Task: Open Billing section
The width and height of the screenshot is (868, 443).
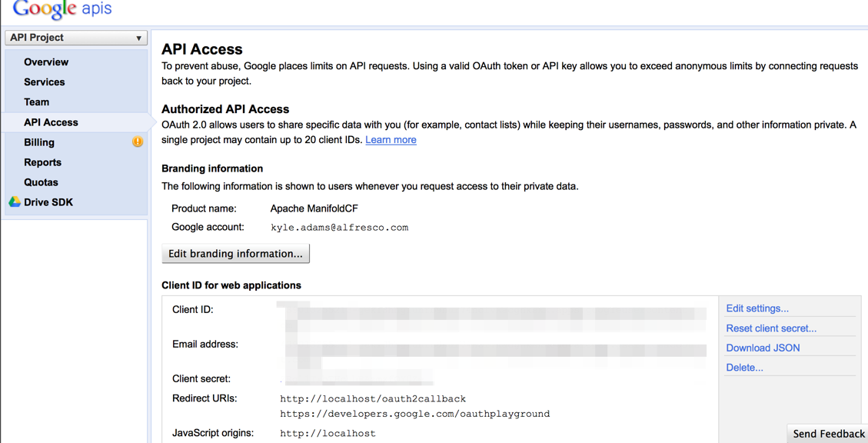Action: pos(39,142)
